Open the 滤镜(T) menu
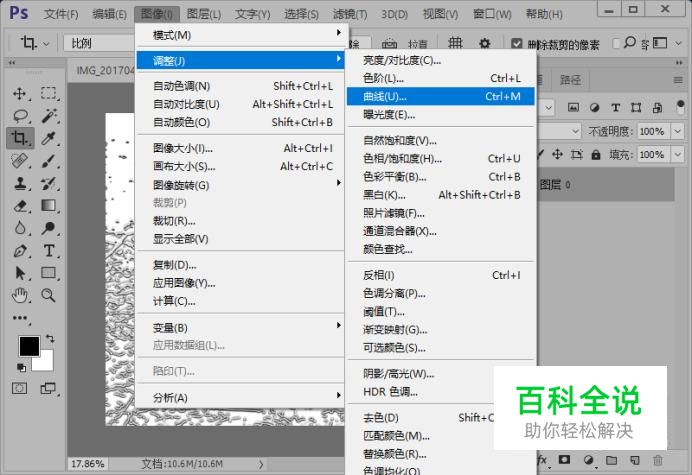This screenshot has width=692, height=475. [x=350, y=14]
